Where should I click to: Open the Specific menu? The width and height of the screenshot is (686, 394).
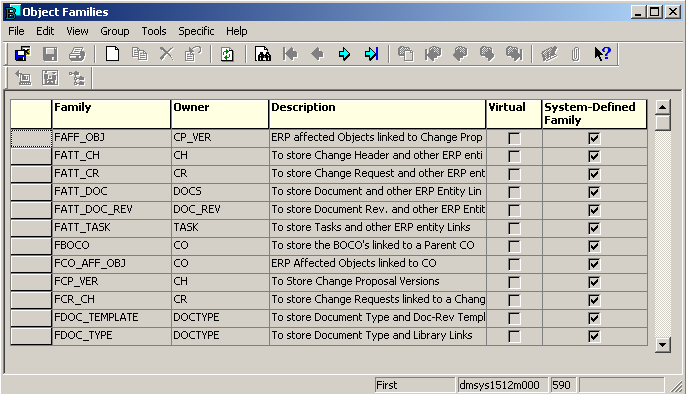[196, 31]
